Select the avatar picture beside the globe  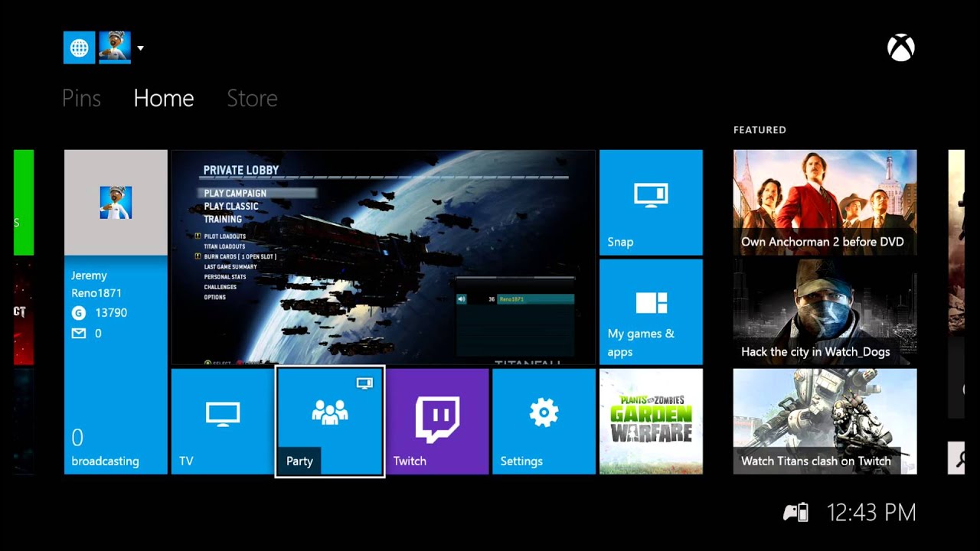pyautogui.click(x=115, y=47)
